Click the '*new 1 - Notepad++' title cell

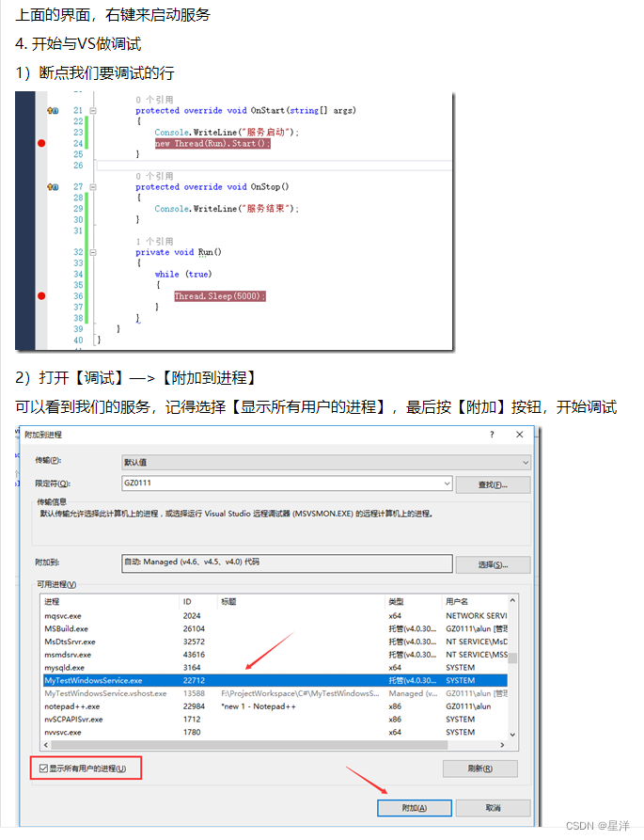coord(259,706)
